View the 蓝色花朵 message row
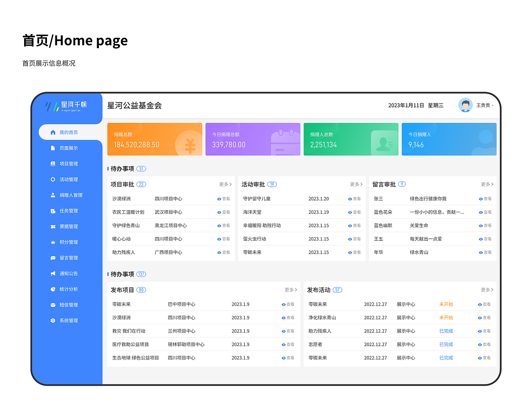The height and width of the screenshot is (404, 532). point(433,212)
